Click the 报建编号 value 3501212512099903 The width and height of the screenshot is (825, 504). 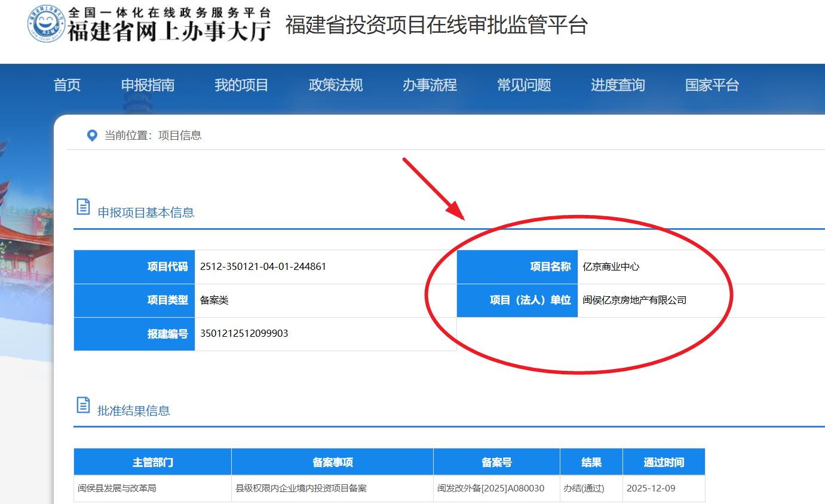tap(244, 333)
